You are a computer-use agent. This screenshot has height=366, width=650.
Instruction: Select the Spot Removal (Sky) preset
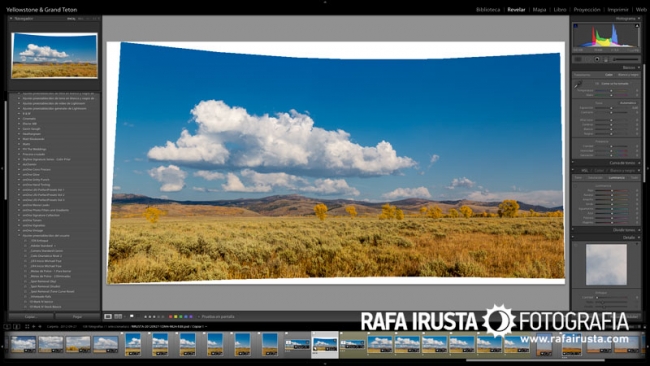click(x=44, y=281)
